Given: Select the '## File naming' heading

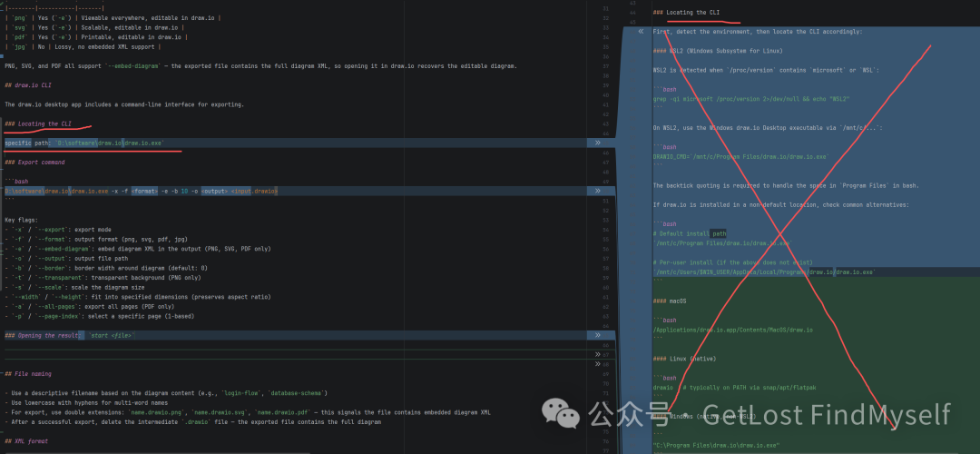Looking at the screenshot, I should point(27,374).
